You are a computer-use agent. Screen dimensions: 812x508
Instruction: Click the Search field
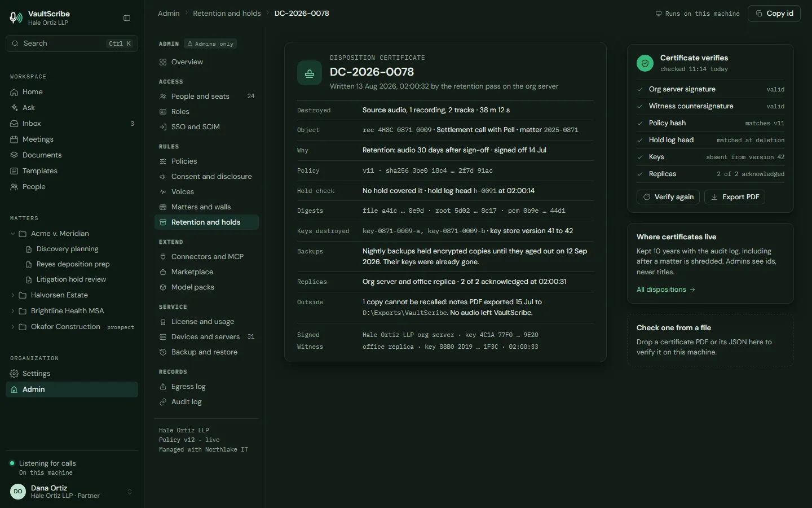pyautogui.click(x=72, y=43)
